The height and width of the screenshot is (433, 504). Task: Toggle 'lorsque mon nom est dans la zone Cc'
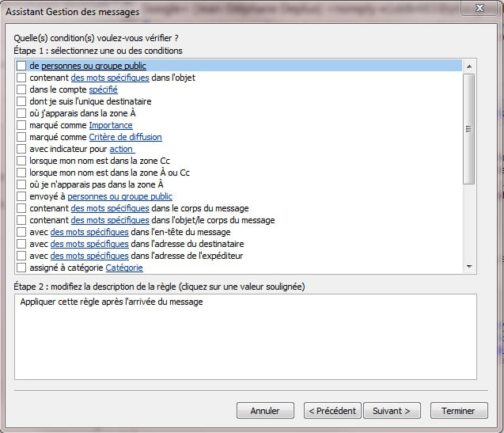[x=21, y=161]
